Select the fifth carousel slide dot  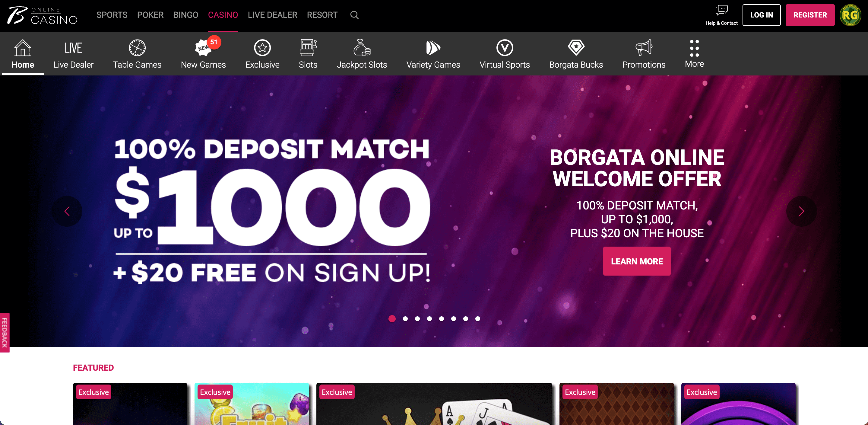(x=442, y=319)
